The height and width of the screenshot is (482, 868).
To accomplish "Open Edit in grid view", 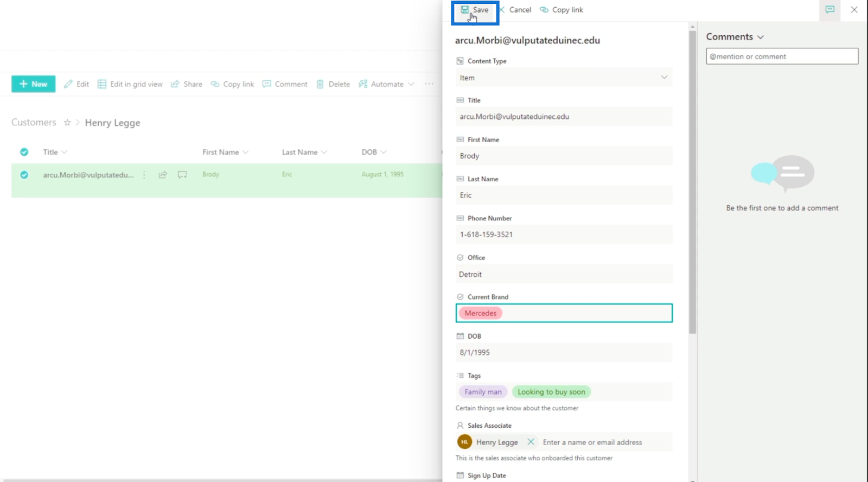I will (130, 84).
